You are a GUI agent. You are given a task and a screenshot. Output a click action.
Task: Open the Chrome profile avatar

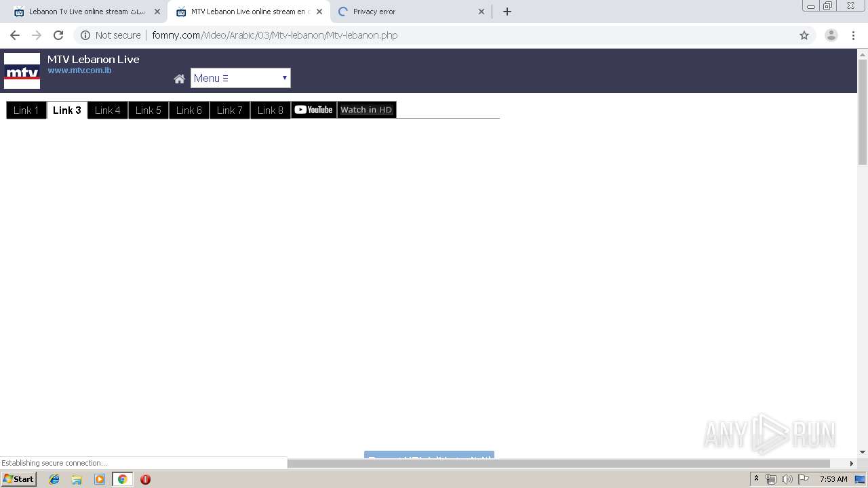point(831,35)
